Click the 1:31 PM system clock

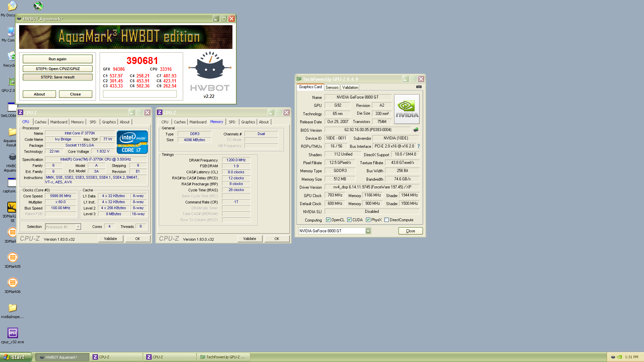632,357
